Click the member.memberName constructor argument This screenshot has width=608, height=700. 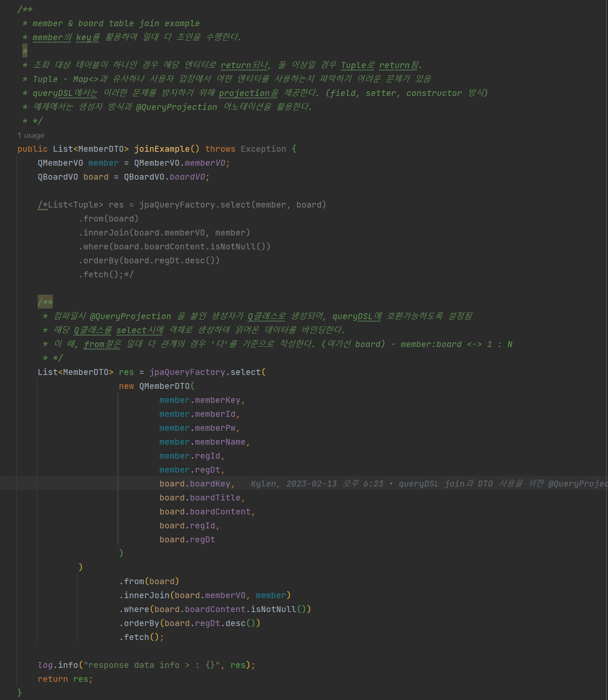click(x=203, y=442)
